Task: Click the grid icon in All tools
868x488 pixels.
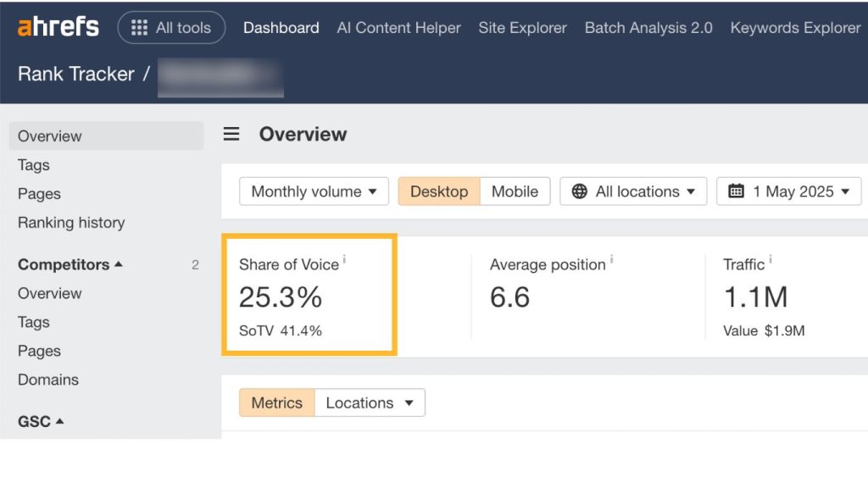Action: pos(139,28)
